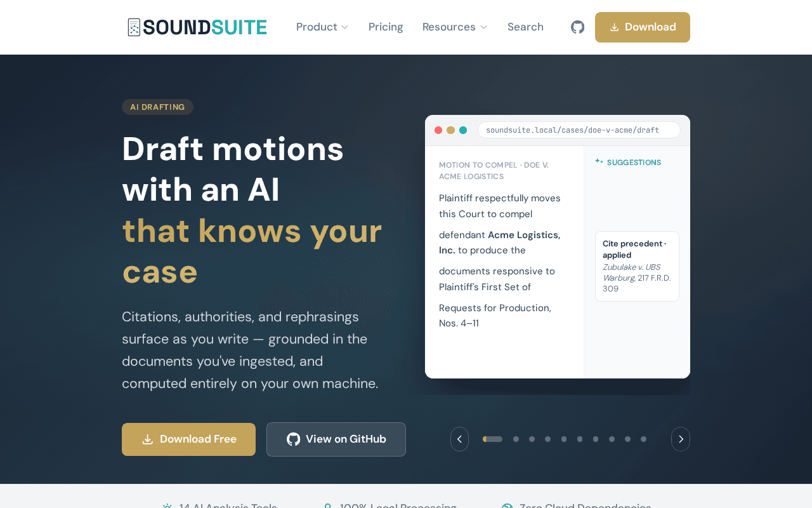
Task: Click the SoundSuite logo
Action: [x=197, y=27]
